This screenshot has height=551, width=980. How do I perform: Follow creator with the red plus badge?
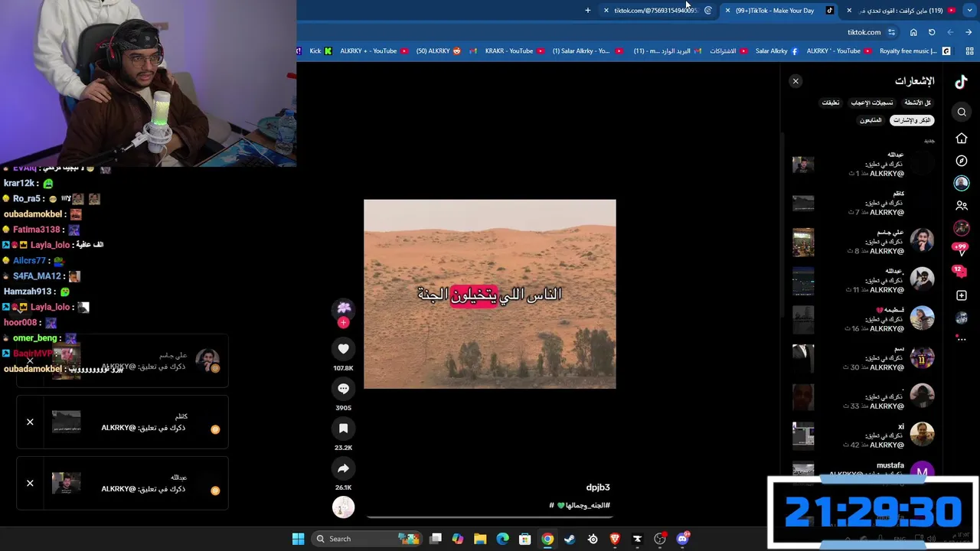coord(343,323)
